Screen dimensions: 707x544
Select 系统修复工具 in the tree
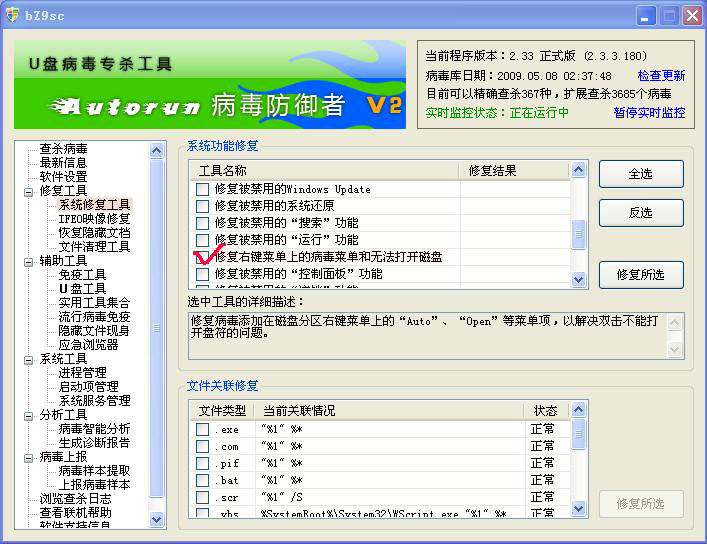click(x=94, y=205)
